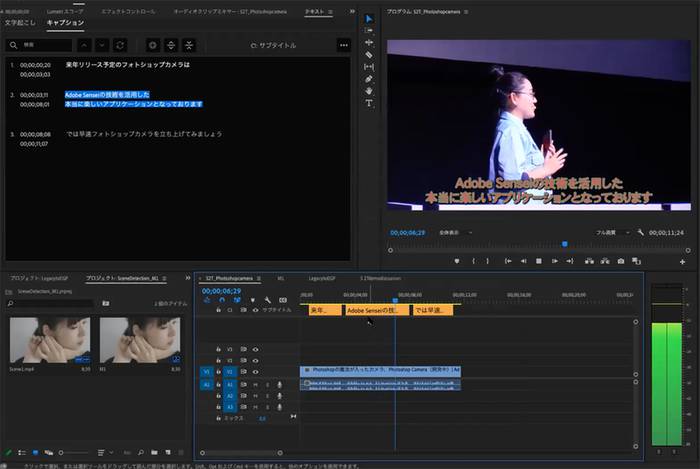Image resolution: width=700 pixels, height=469 pixels.
Task: Hide the subtitle track with eye icon
Action: click(x=255, y=310)
